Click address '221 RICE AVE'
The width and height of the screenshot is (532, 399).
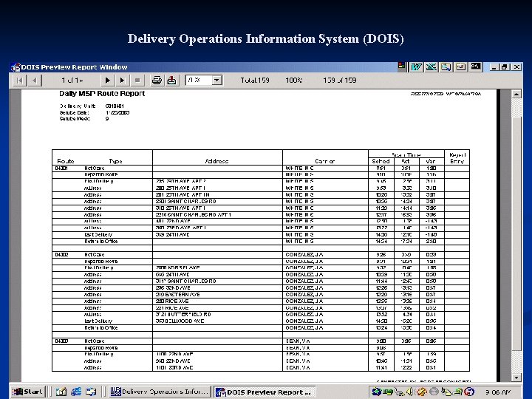coord(172,308)
